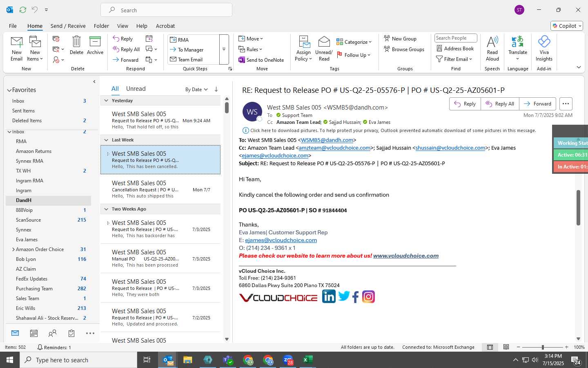Click the Delete trash icon

click(76, 45)
